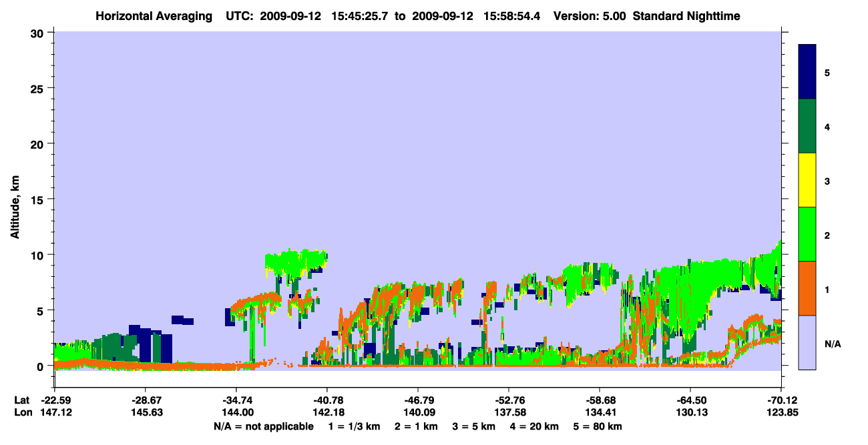
Task: Click the color bar label '5'
Action: pos(827,72)
